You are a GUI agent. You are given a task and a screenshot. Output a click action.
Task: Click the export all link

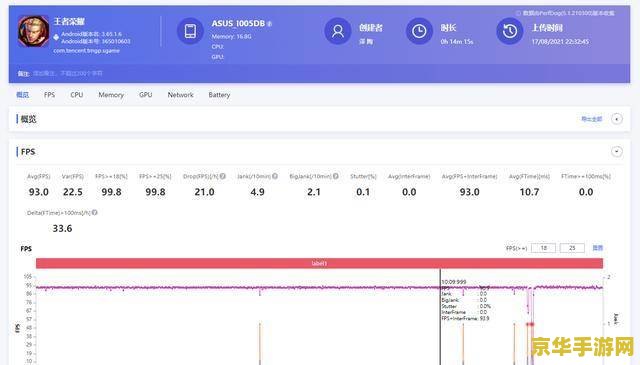coord(591,119)
